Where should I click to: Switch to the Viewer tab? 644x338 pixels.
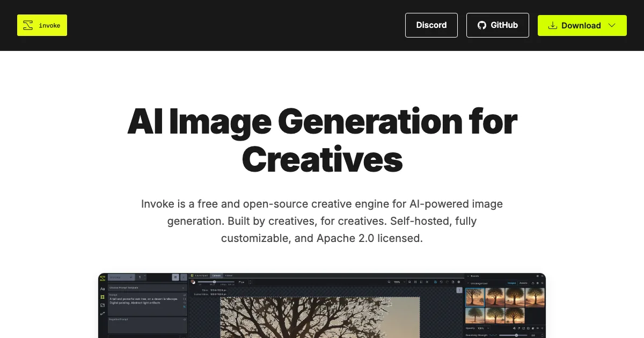click(229, 275)
